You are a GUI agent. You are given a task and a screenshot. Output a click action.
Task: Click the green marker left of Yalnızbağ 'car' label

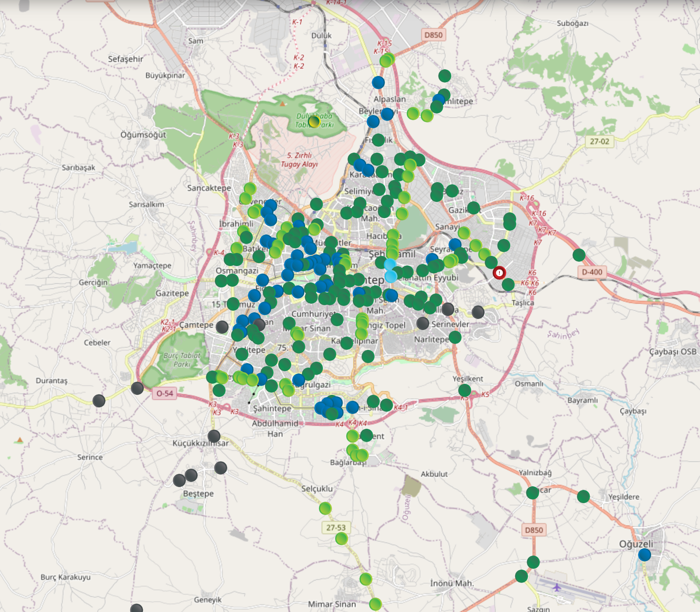point(532,493)
